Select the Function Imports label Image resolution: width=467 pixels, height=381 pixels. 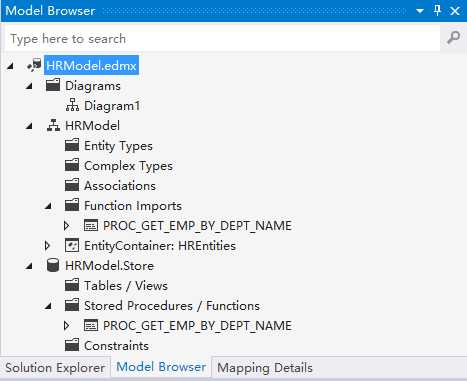coord(133,206)
